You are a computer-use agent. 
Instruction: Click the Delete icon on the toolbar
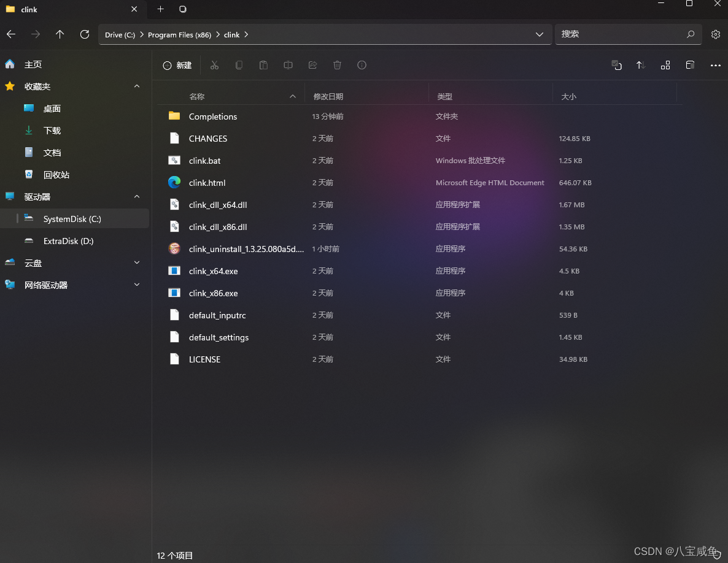click(x=337, y=65)
